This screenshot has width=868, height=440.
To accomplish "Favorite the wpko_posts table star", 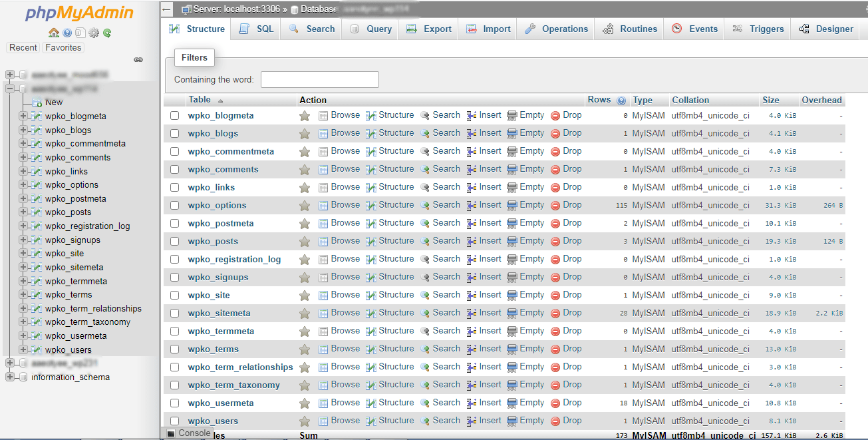I will pos(305,240).
